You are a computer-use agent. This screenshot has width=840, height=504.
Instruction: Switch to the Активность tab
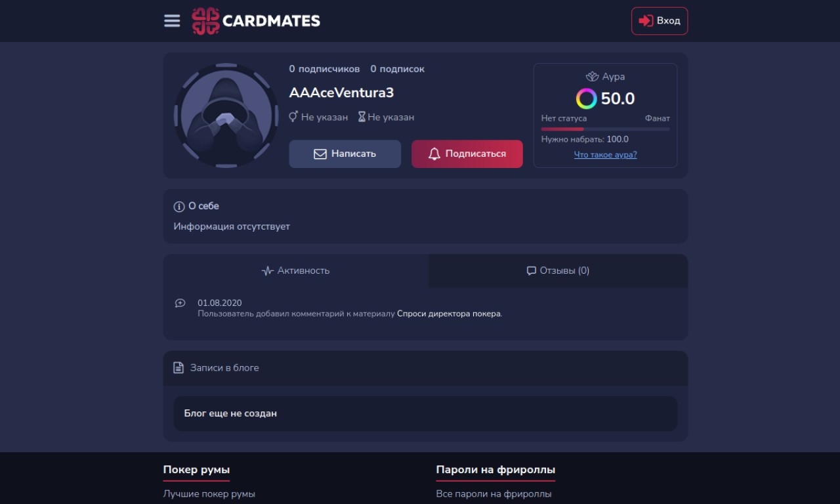296,270
